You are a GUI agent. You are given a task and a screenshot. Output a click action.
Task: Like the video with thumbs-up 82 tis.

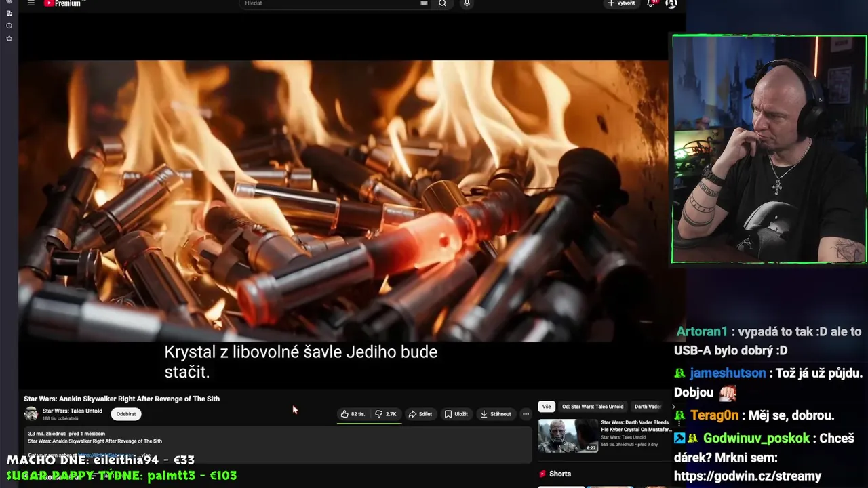coord(353,414)
